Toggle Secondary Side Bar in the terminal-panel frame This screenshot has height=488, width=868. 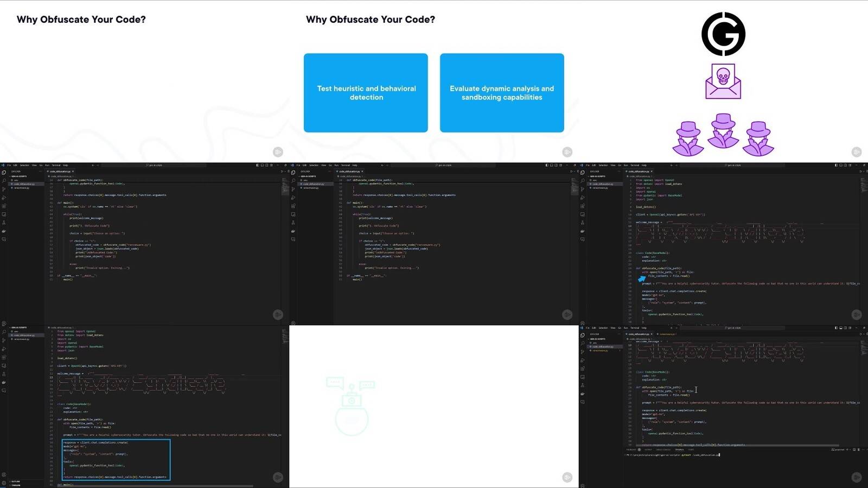(x=845, y=328)
